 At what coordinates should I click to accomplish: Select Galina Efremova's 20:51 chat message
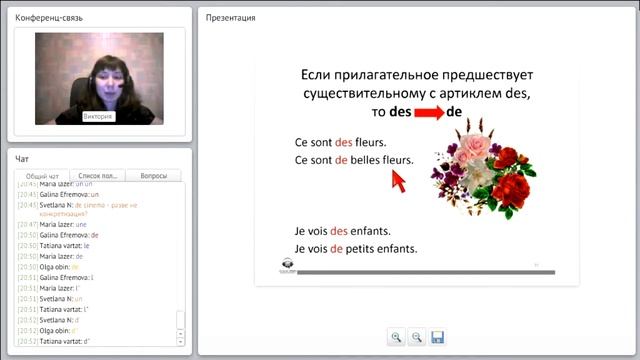(x=56, y=278)
